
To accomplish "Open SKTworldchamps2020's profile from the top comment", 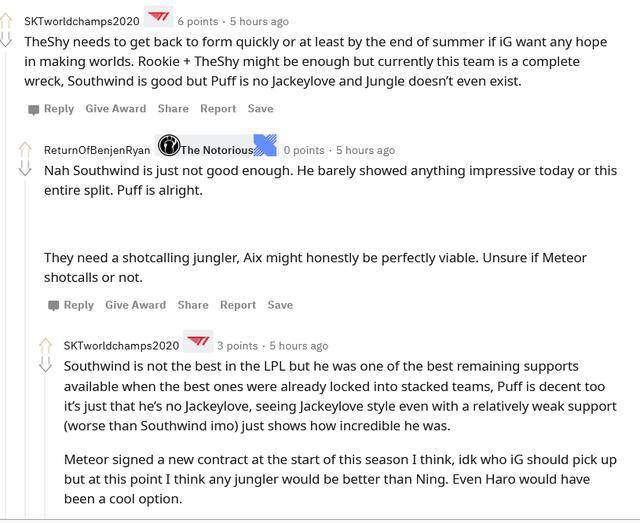I will (x=81, y=21).
